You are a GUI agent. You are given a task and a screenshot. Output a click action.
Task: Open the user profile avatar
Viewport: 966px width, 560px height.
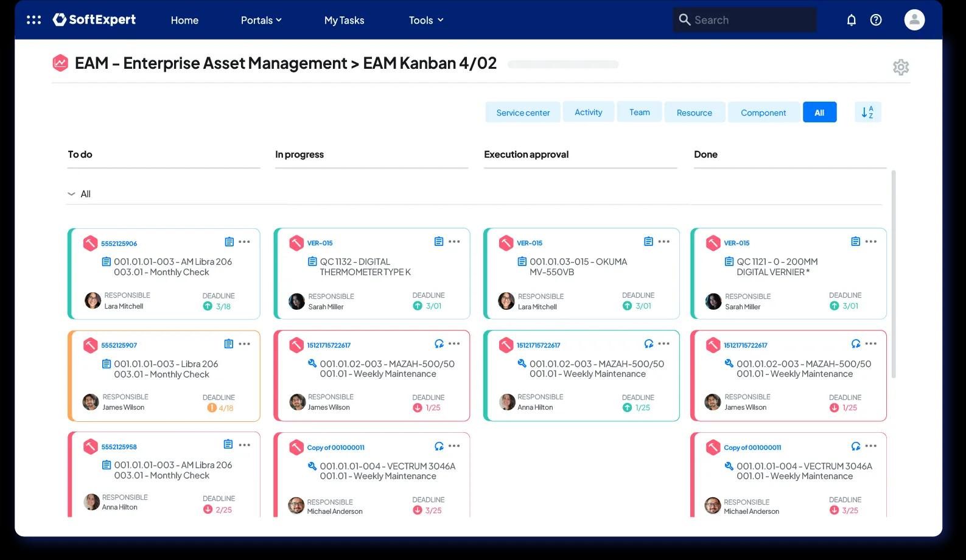pyautogui.click(x=914, y=20)
